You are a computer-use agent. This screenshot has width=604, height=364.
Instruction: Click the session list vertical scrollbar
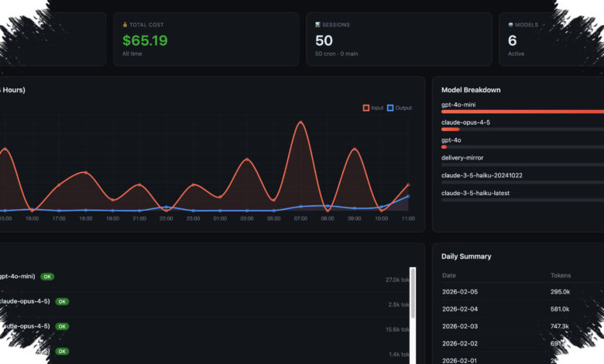click(413, 294)
